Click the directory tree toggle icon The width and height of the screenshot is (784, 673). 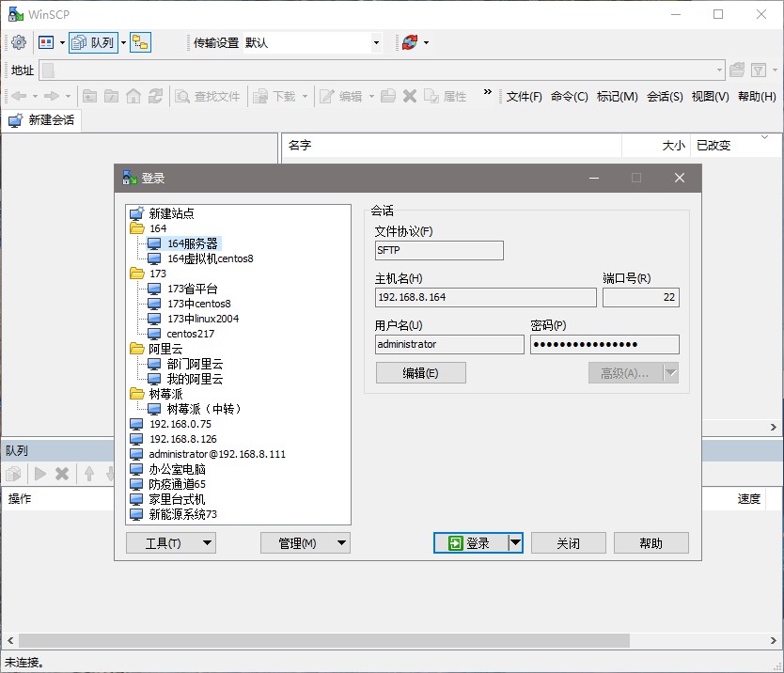coord(140,42)
